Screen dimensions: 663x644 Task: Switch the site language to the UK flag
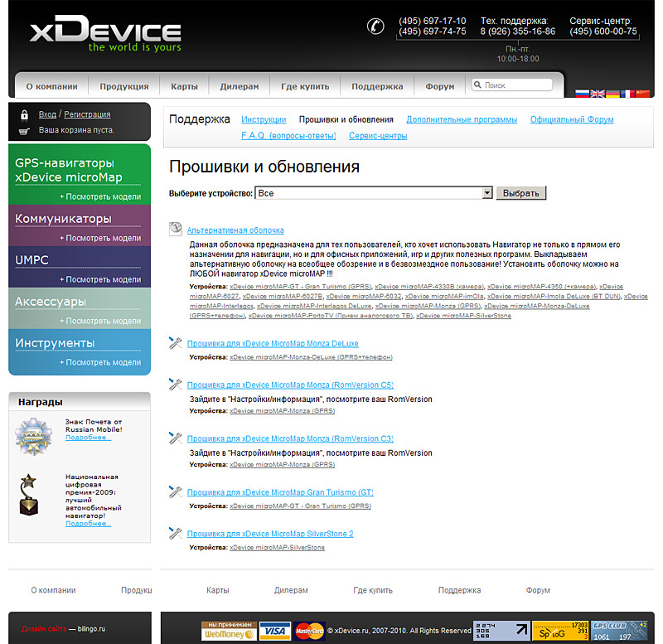598,94
